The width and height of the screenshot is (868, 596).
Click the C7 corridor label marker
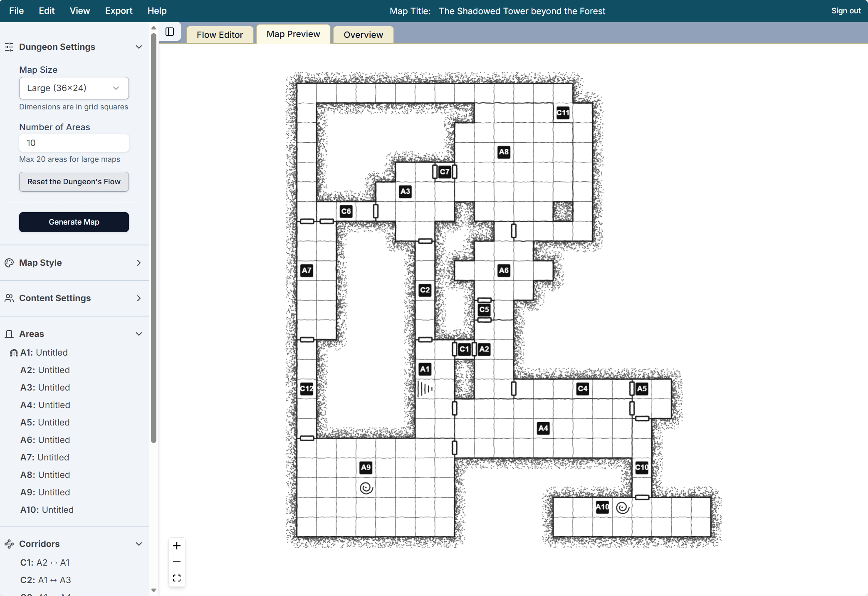[445, 172]
